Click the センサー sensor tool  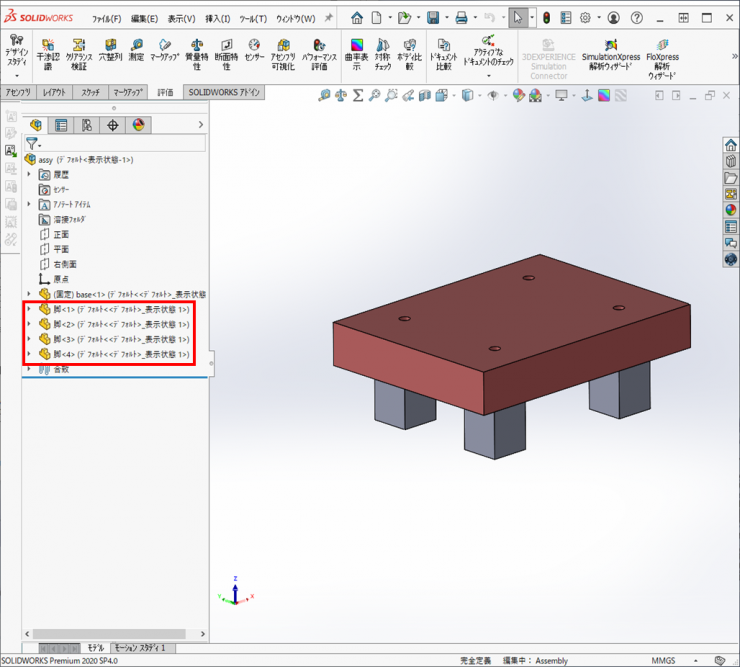tap(254, 50)
